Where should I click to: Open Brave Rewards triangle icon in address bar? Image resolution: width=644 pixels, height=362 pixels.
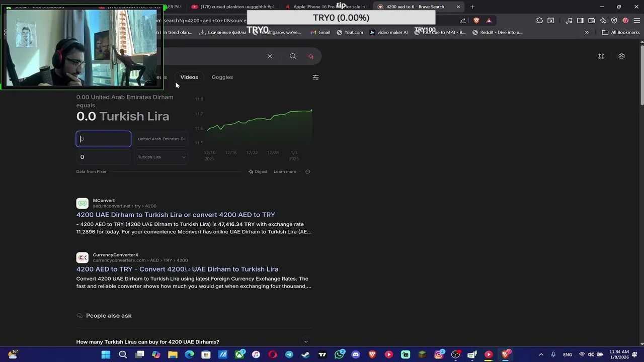489,21
